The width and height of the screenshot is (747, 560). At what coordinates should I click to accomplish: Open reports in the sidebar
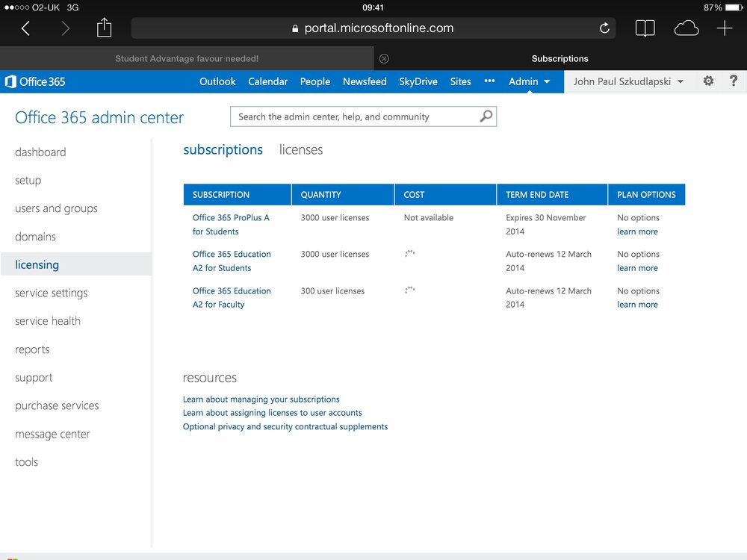click(32, 349)
